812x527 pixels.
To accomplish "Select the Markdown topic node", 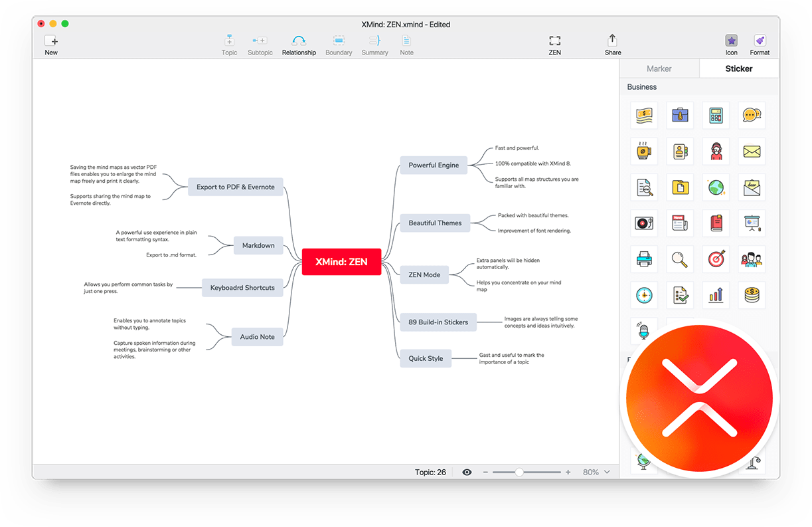I will pyautogui.click(x=258, y=245).
